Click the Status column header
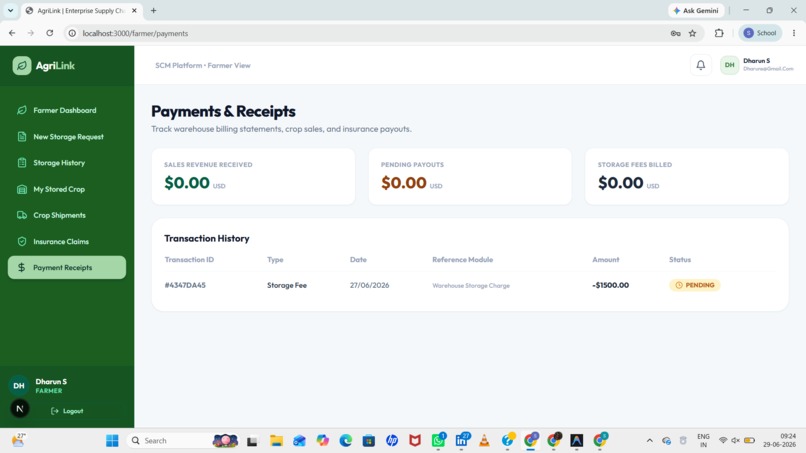The width and height of the screenshot is (806, 453). tap(680, 260)
